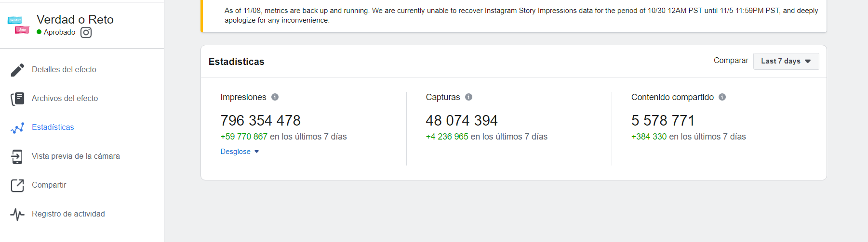
Task: Click the files icon beside Archivos del efecto
Action: [17, 99]
